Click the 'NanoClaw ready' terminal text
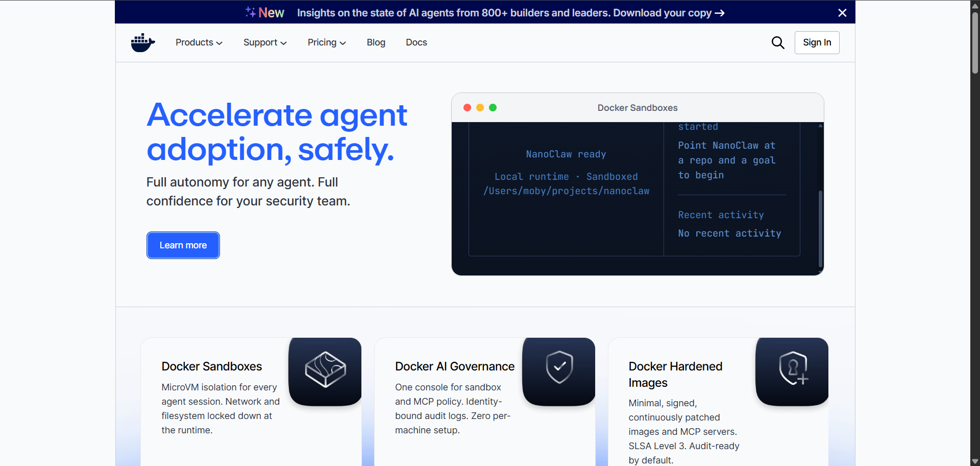980x466 pixels. click(x=566, y=154)
